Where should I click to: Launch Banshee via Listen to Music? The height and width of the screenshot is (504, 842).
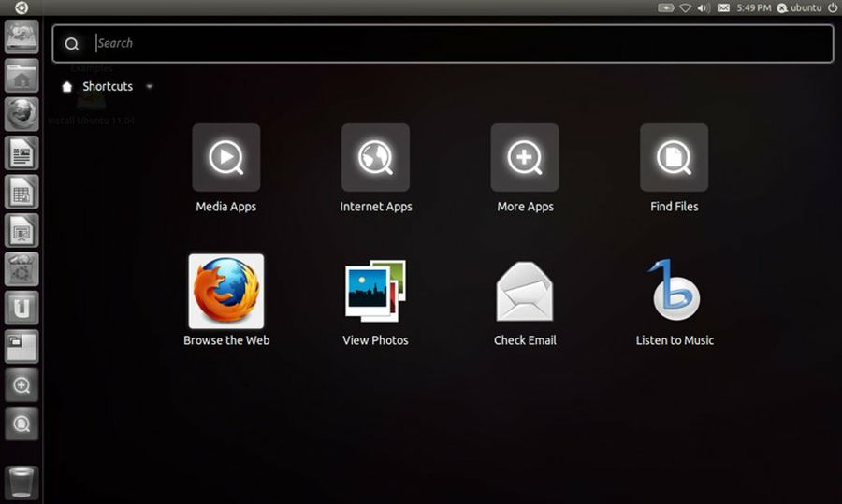click(x=674, y=292)
